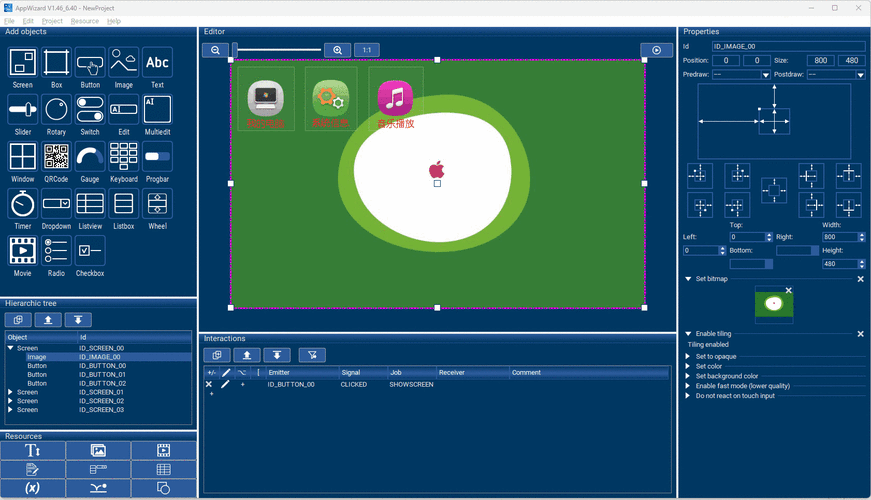Add a Rotary object to the screen
The height and width of the screenshot is (500, 871).
(56, 109)
